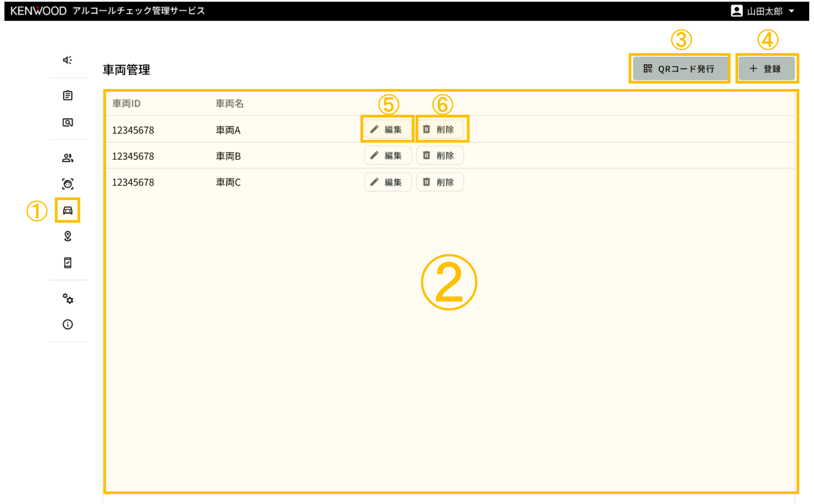This screenshot has height=504, width=814.
Task: Click the 登録 register button
Action: click(766, 69)
